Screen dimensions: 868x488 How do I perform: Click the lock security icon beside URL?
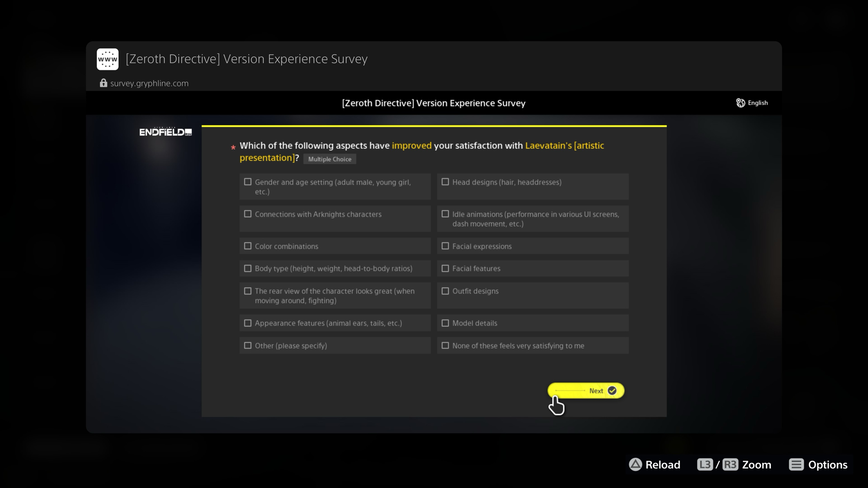click(x=103, y=83)
